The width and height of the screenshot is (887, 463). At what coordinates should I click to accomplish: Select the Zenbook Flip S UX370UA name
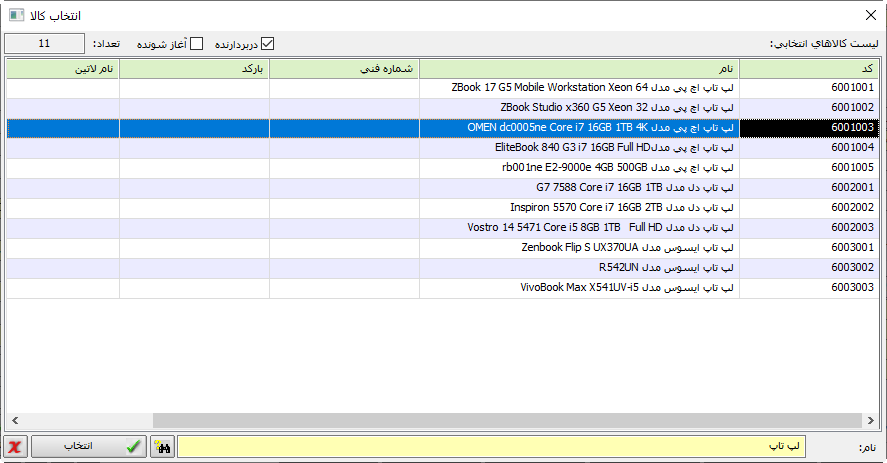pyautogui.click(x=579, y=247)
